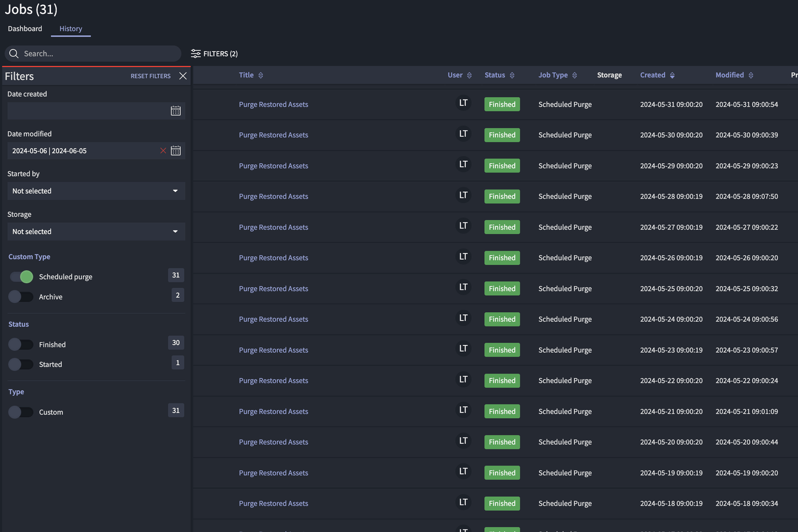This screenshot has width=798, height=532.
Task: Toggle the Finished status filter
Action: pos(21,344)
